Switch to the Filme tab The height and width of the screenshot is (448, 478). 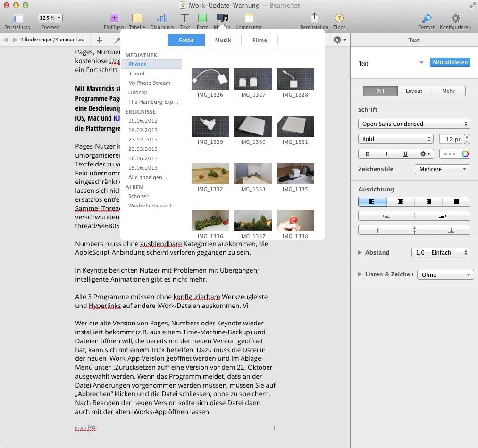(x=260, y=40)
